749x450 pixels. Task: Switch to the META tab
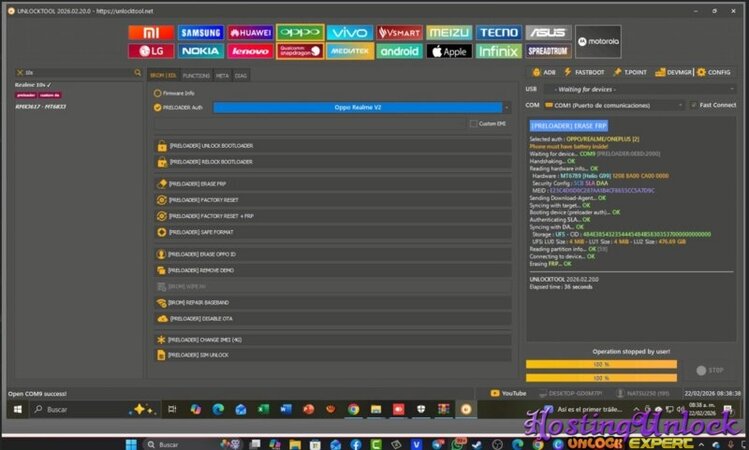[222, 75]
